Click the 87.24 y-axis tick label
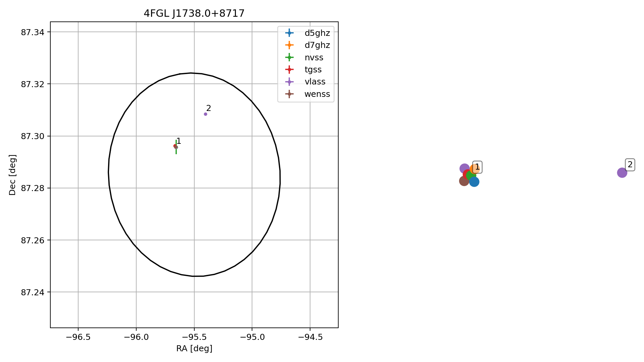The height and width of the screenshot is (362, 644). [32, 293]
